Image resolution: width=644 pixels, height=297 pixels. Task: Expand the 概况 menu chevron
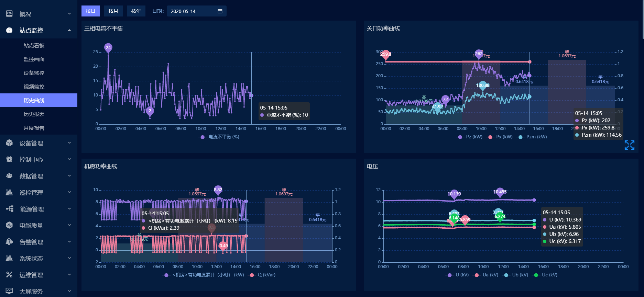(x=69, y=14)
